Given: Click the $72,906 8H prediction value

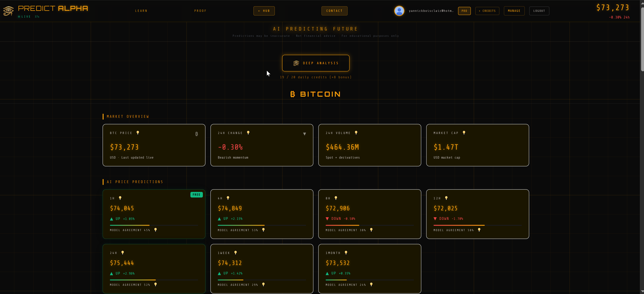Looking at the screenshot, I should [338, 208].
